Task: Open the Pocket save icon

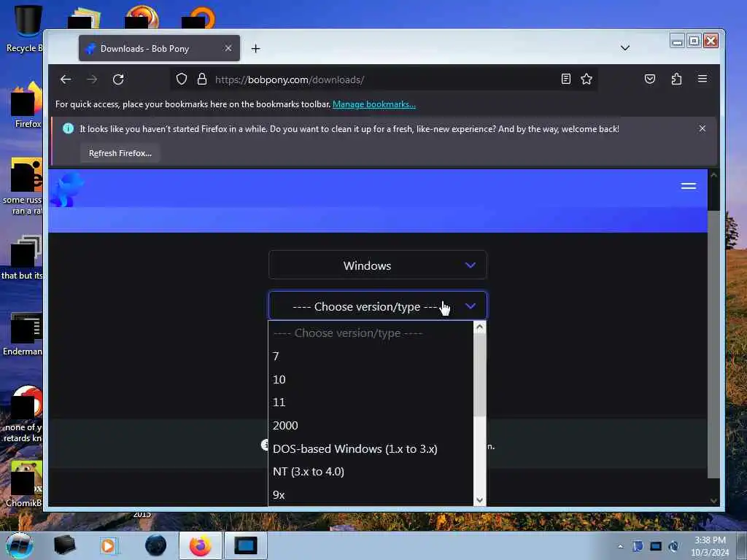Action: pos(650,79)
